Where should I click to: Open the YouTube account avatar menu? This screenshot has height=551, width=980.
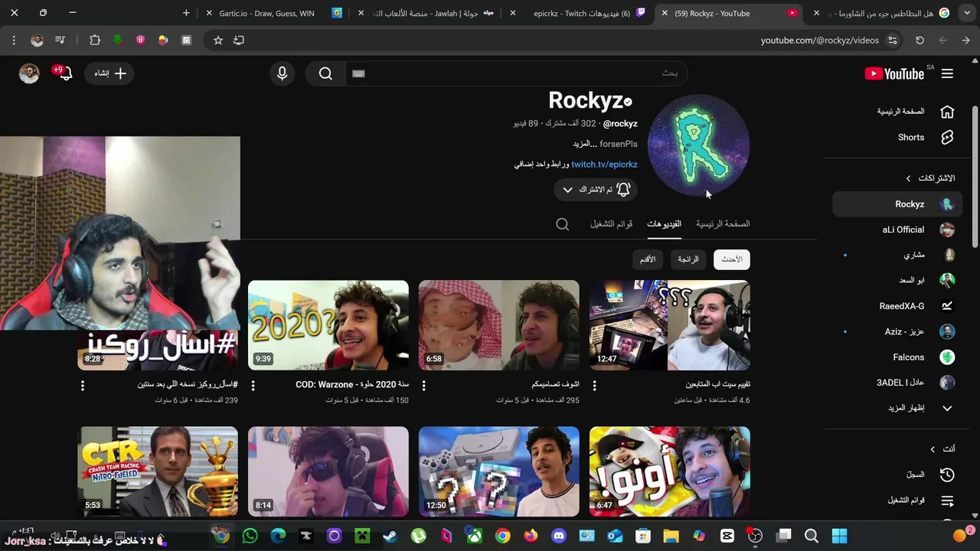[29, 73]
